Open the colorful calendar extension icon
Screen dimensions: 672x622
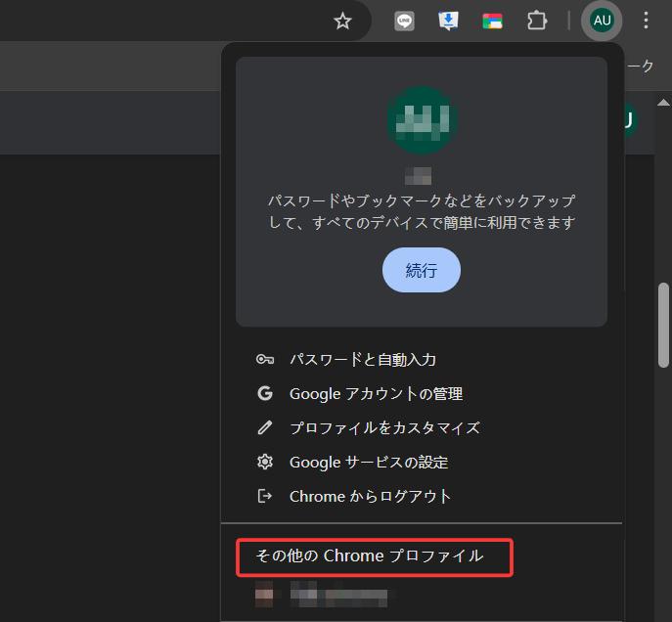[492, 21]
